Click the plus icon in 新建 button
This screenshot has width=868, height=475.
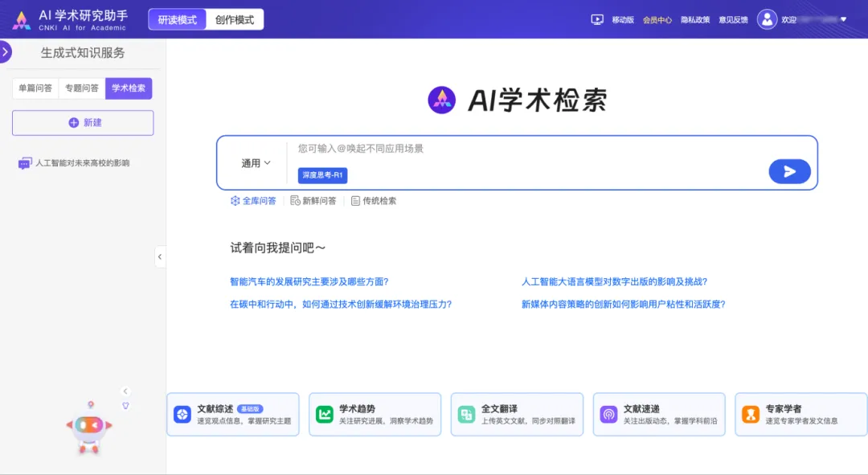point(74,123)
